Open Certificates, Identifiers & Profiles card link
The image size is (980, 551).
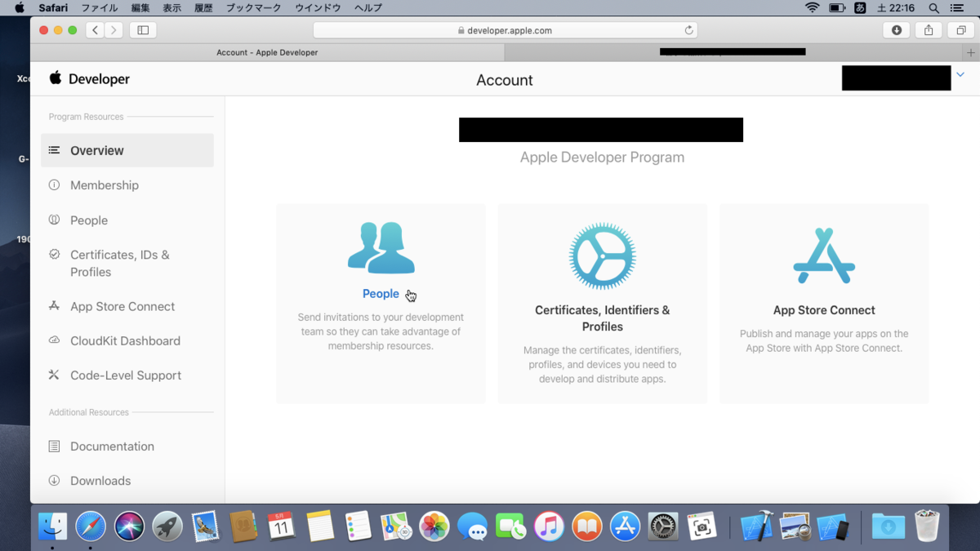[x=603, y=318]
